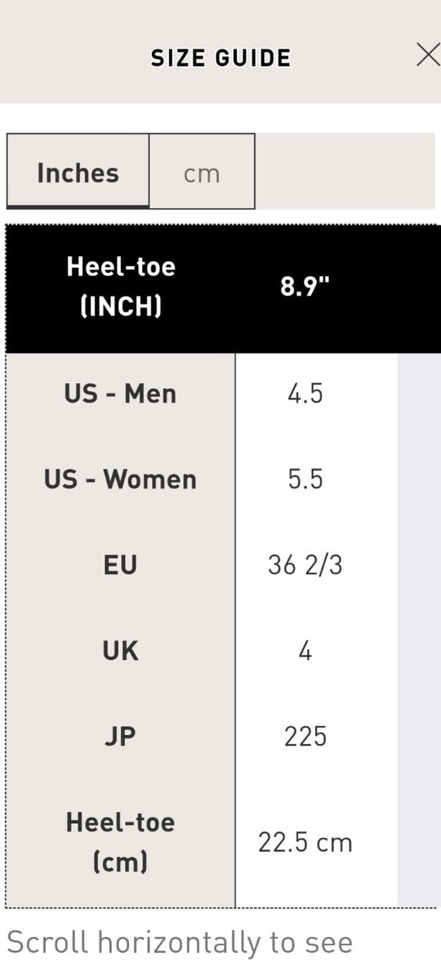
Task: Switch to the Inches tab
Action: (78, 171)
